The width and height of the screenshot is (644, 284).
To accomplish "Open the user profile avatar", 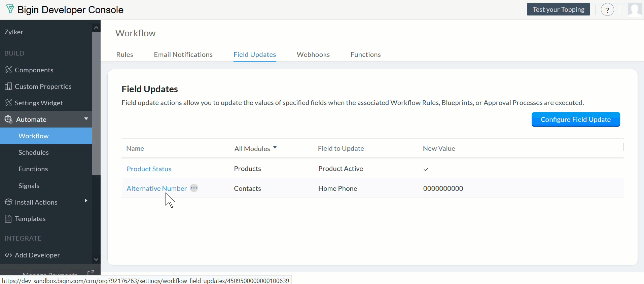I will [635, 9].
